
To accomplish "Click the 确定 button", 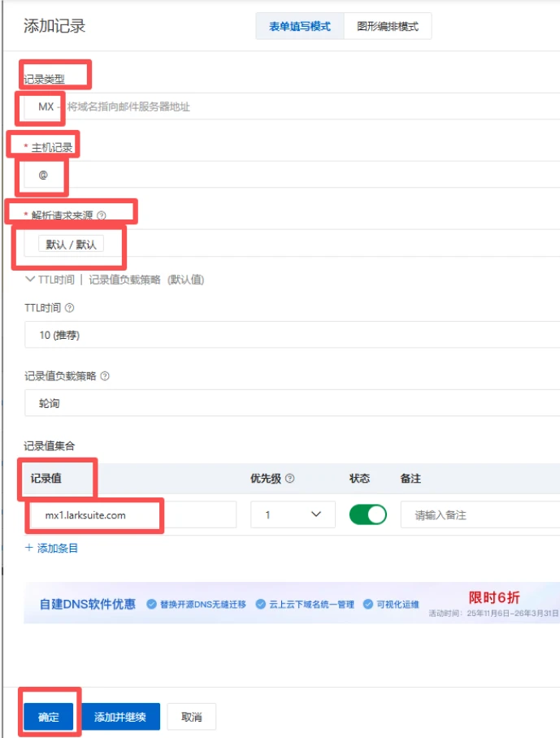I will pyautogui.click(x=49, y=716).
